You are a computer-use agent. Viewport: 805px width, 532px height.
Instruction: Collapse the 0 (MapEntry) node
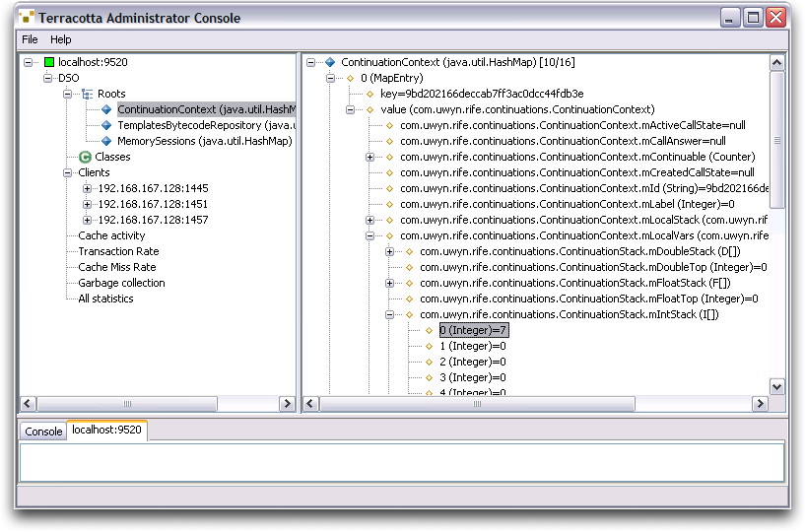pyautogui.click(x=331, y=78)
